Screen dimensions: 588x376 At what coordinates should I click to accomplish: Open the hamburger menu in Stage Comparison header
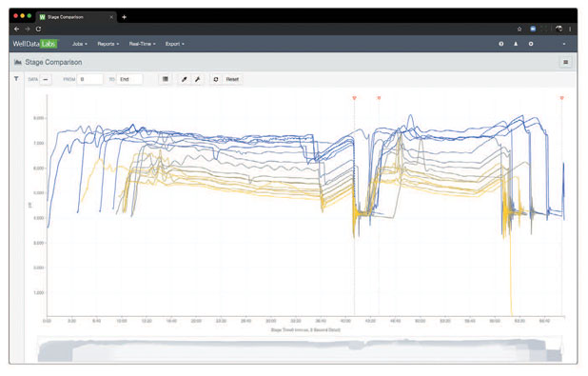pos(565,62)
